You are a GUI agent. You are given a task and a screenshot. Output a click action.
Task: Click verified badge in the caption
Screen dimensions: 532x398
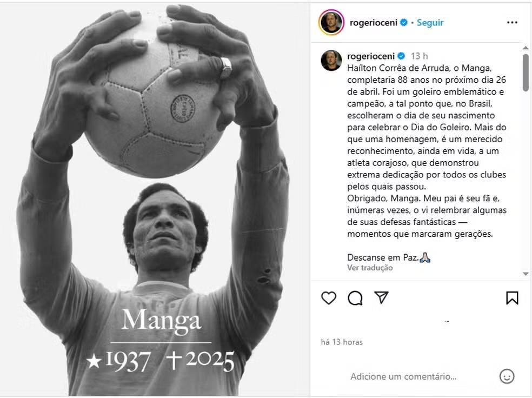401,56
